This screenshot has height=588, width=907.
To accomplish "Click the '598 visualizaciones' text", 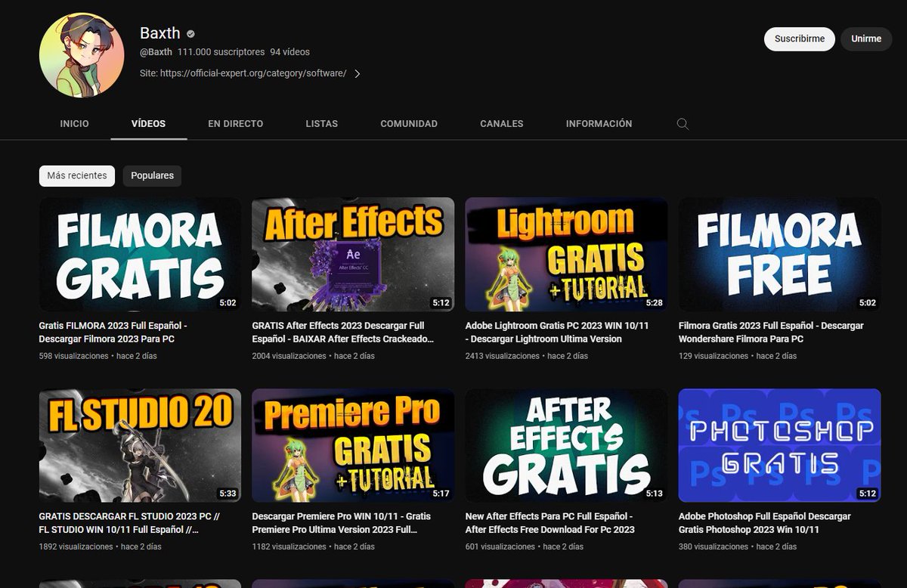I will click(x=74, y=356).
